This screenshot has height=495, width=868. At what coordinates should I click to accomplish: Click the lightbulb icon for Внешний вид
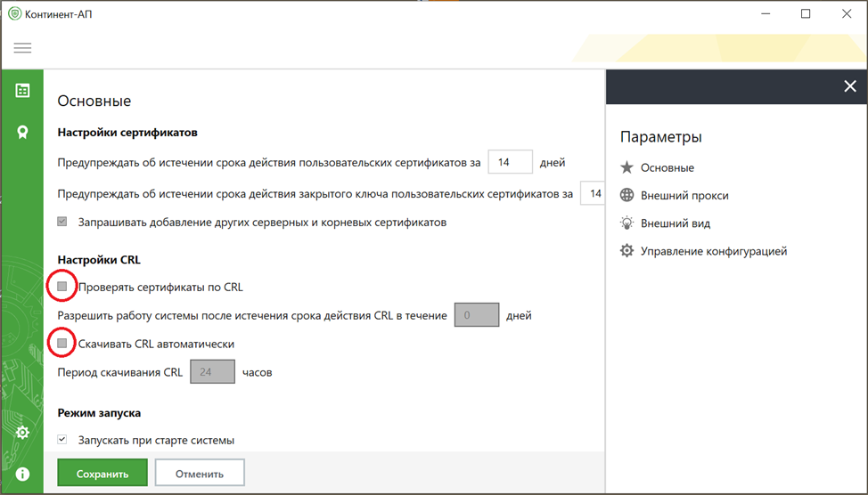[626, 223]
